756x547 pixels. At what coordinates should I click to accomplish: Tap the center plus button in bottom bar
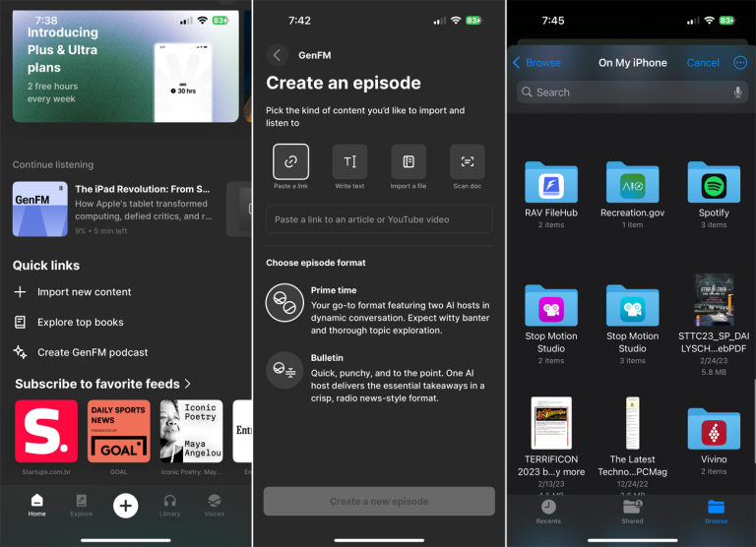(x=125, y=505)
